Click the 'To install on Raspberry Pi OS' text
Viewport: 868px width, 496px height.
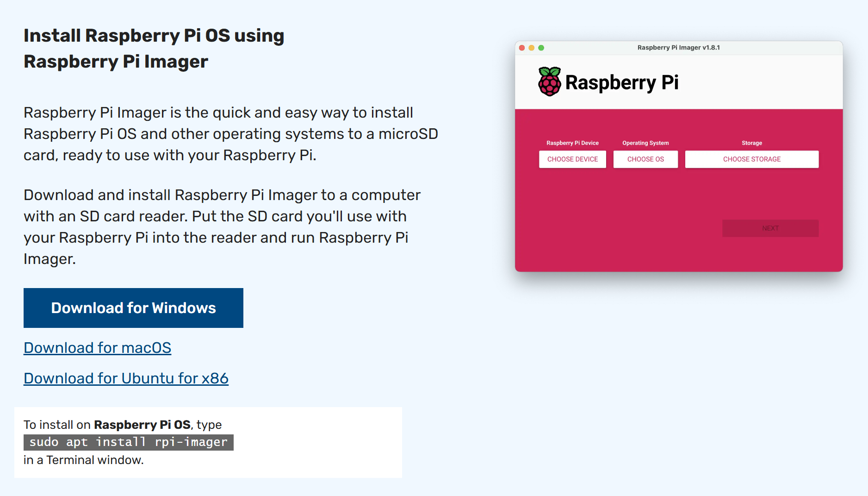[x=107, y=425]
